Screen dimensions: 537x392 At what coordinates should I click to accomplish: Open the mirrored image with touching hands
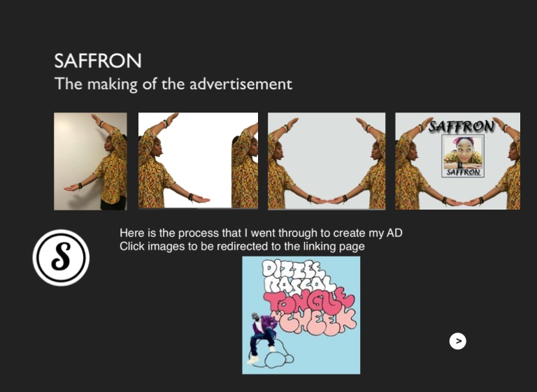[327, 161]
